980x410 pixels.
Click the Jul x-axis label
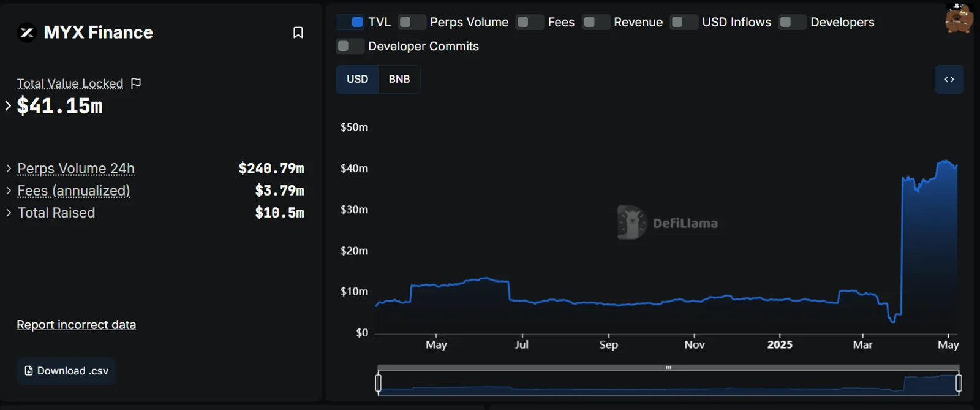(522, 344)
